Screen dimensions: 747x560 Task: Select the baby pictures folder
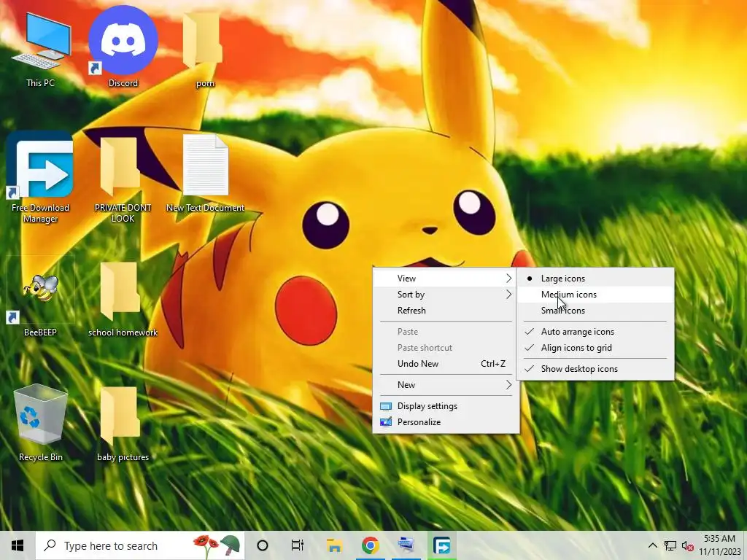click(123, 424)
